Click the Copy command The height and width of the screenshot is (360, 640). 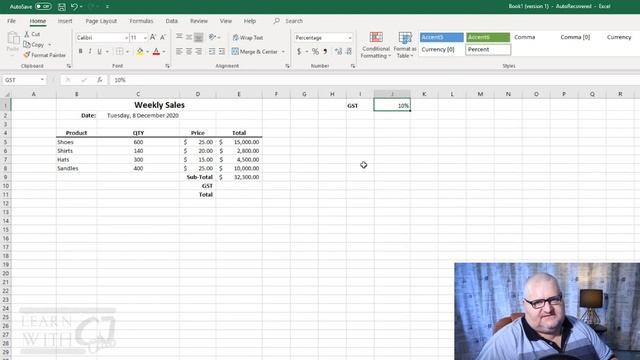(x=34, y=44)
